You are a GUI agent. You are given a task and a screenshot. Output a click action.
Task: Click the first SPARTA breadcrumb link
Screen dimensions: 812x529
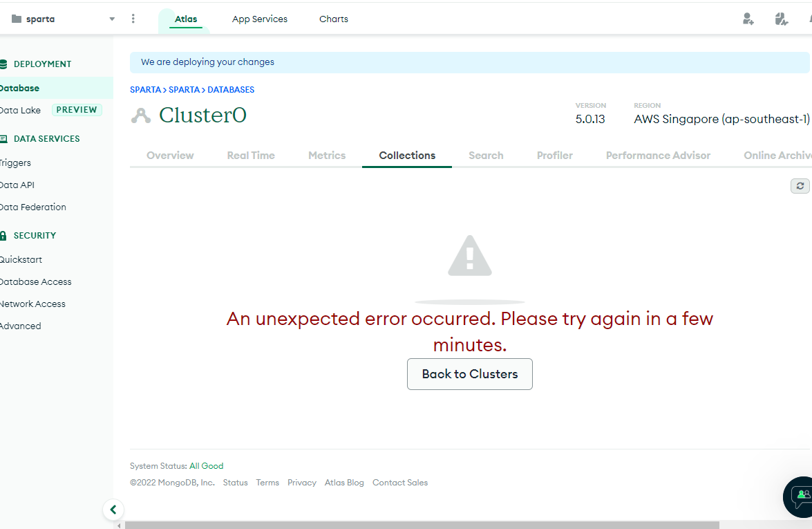point(146,90)
